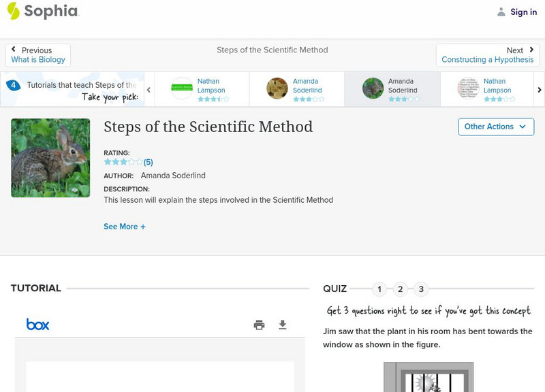Click the Sign in link
The width and height of the screenshot is (545, 392).
[523, 12]
